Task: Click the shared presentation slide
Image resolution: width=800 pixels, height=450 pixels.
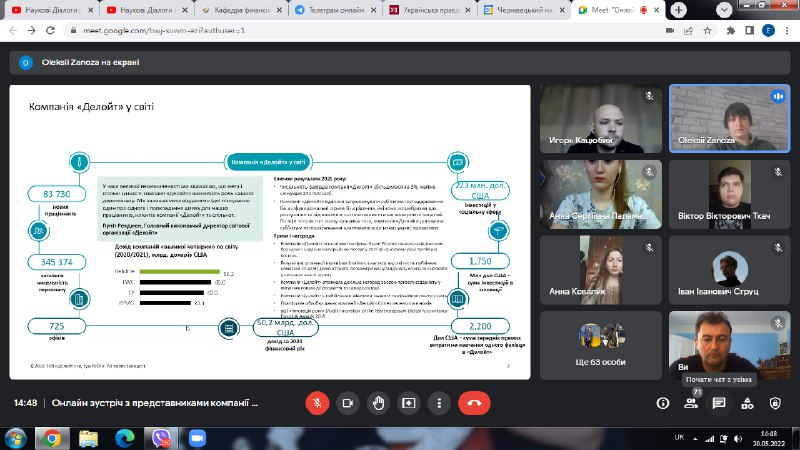Action: coord(270,232)
